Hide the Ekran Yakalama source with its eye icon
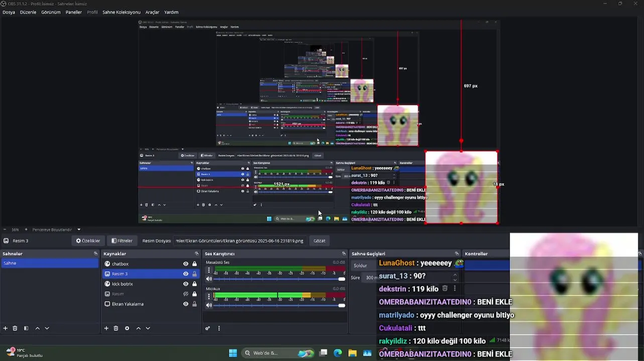Viewport: 644px width, 361px height. coord(186,304)
